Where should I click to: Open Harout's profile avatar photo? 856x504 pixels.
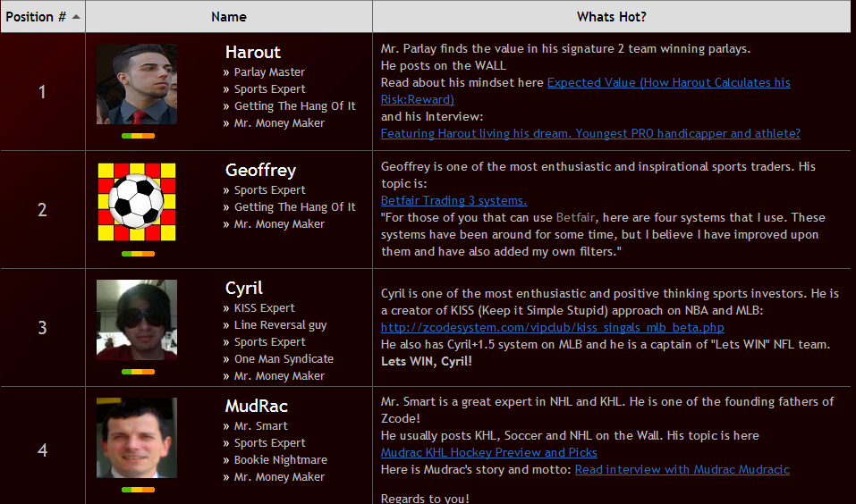pos(137,84)
